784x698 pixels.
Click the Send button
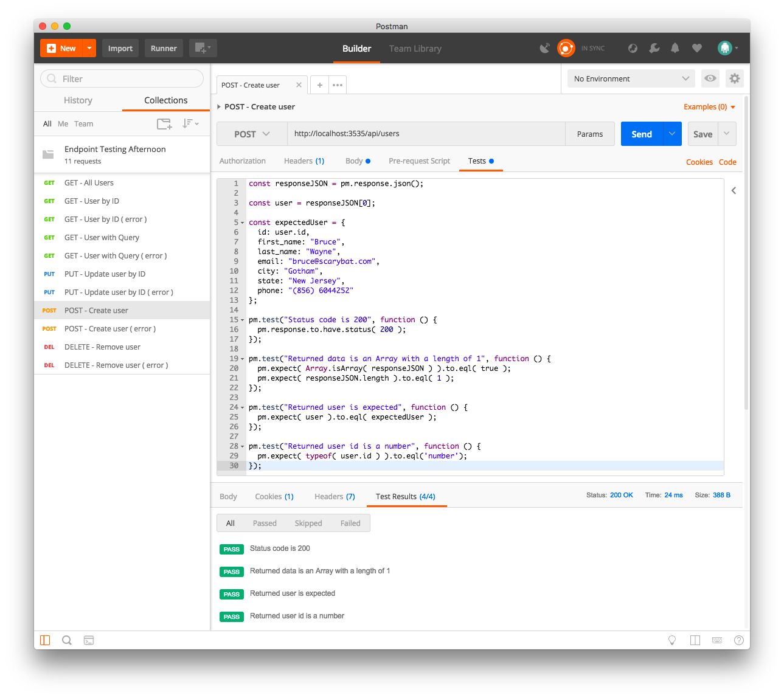(x=642, y=134)
